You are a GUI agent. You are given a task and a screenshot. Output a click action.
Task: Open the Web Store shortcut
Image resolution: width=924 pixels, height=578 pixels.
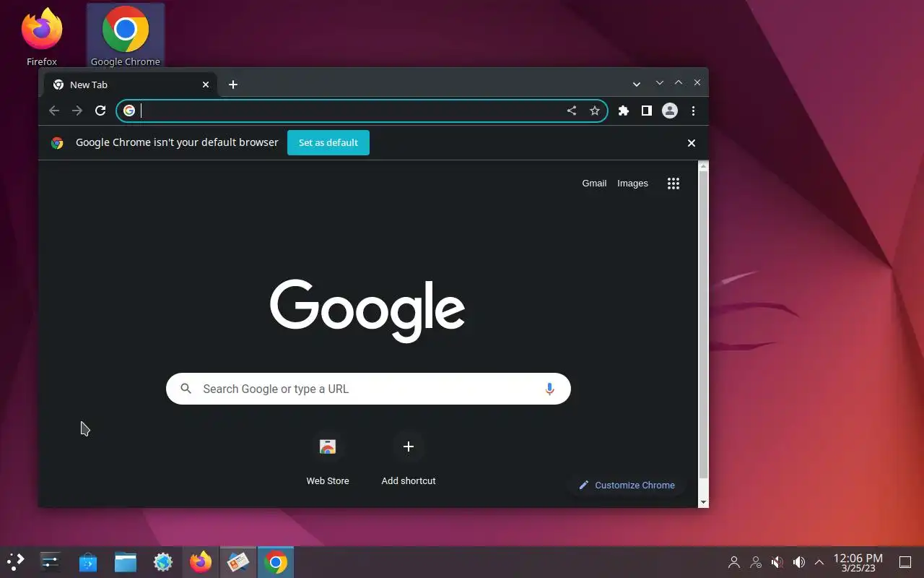coord(328,460)
